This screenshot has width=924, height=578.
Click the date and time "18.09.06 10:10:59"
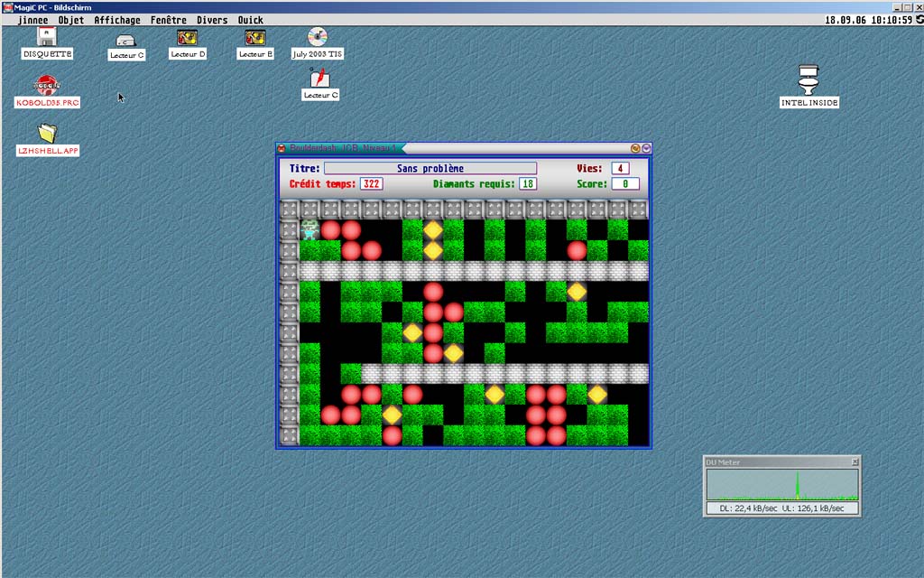click(868, 20)
